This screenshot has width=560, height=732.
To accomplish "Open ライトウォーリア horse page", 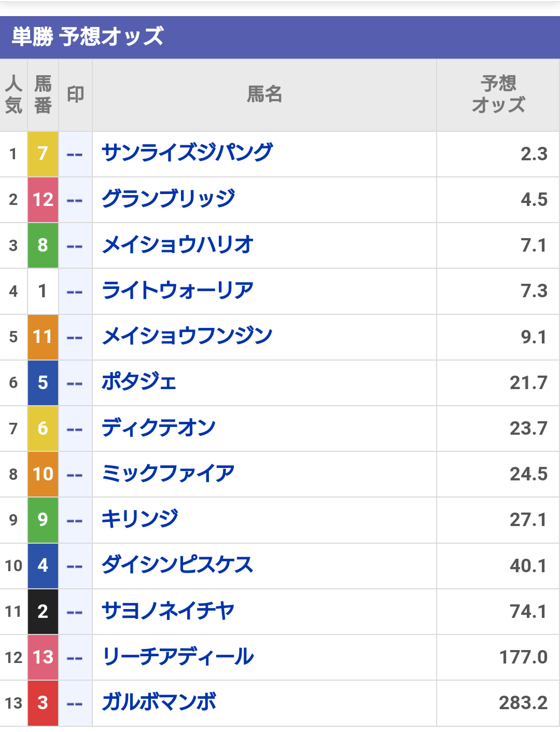I will click(x=178, y=291).
